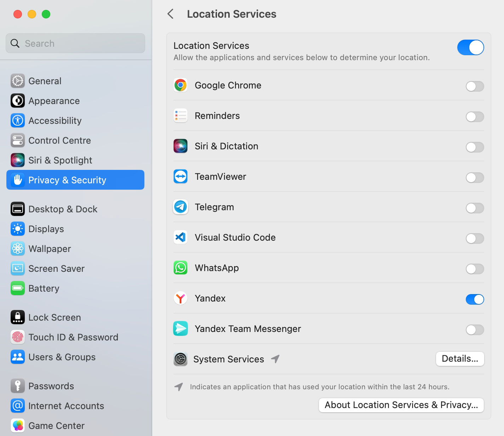Click the Search settings field
This screenshot has height=436, width=504.
tap(75, 44)
